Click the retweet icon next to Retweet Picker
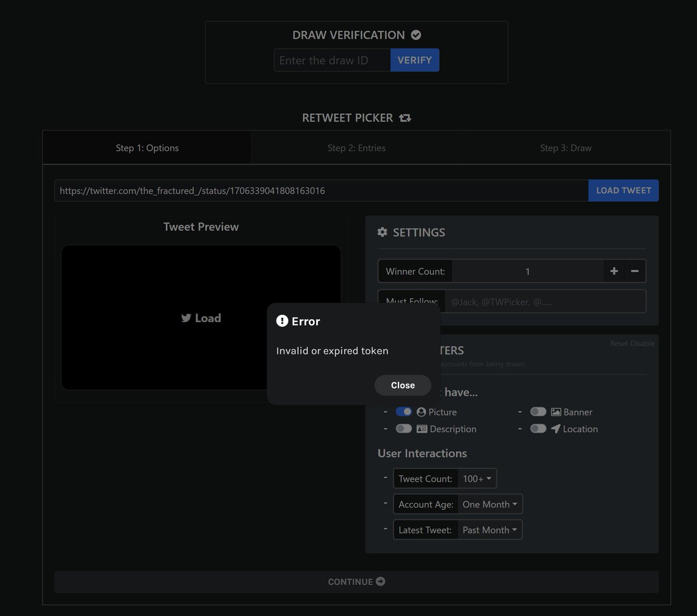This screenshot has height=616, width=697. click(x=405, y=118)
